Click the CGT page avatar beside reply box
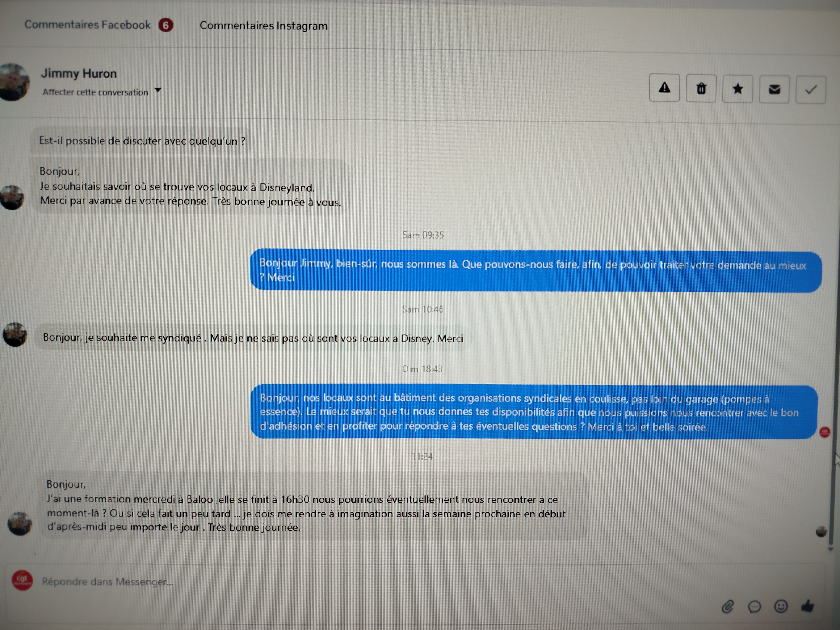This screenshot has width=840, height=630. pyautogui.click(x=22, y=580)
